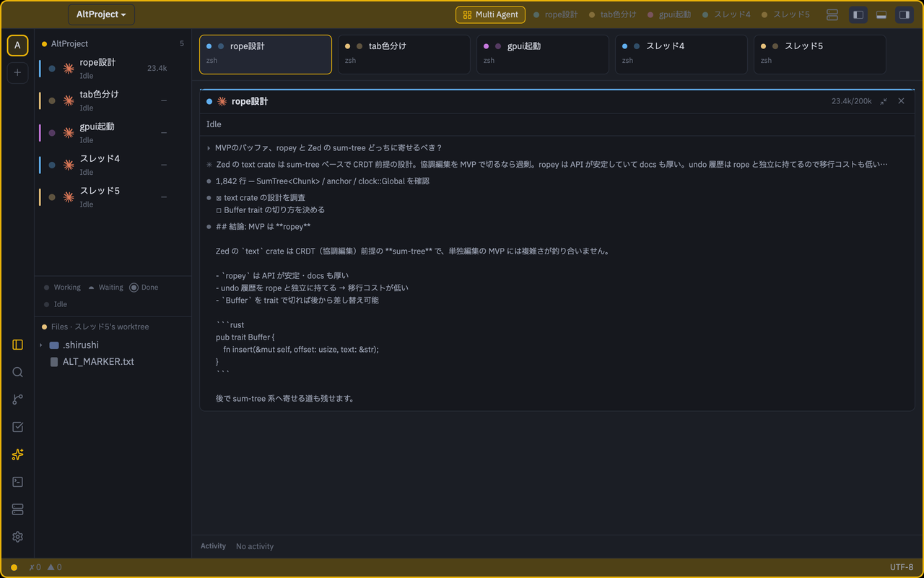
Task: Click the Waiting status legend entry
Action: (x=105, y=288)
